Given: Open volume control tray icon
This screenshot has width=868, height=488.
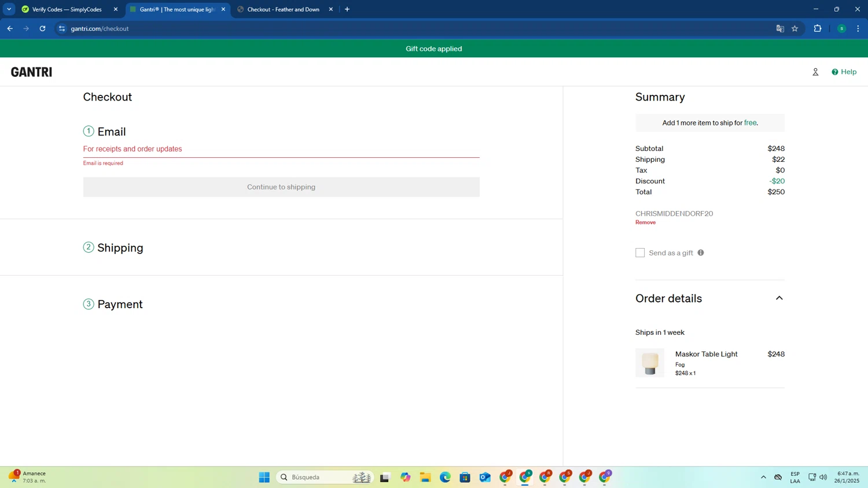Looking at the screenshot, I should pos(823,477).
